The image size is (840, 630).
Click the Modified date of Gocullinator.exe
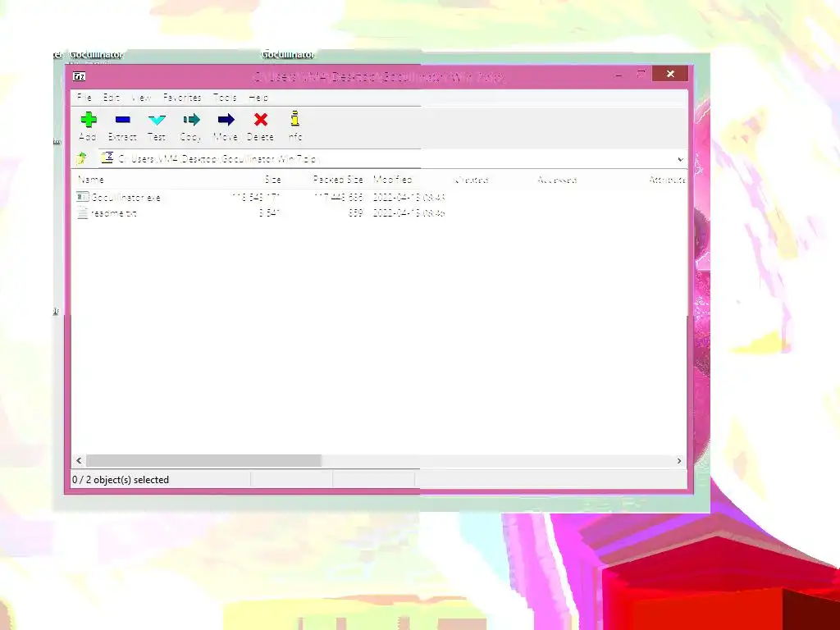(x=409, y=197)
